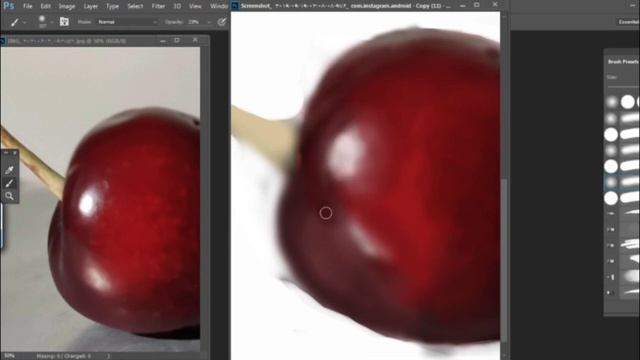This screenshot has height=360, width=640.
Task: Click the status info text in left document
Action: (64, 356)
